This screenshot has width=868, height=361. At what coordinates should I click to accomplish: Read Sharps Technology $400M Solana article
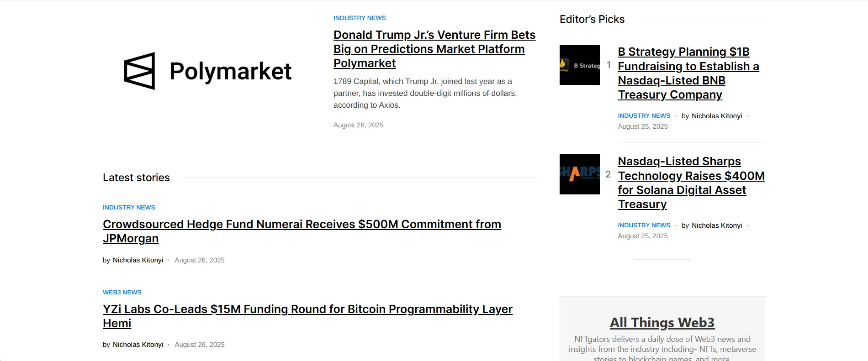coord(691,183)
